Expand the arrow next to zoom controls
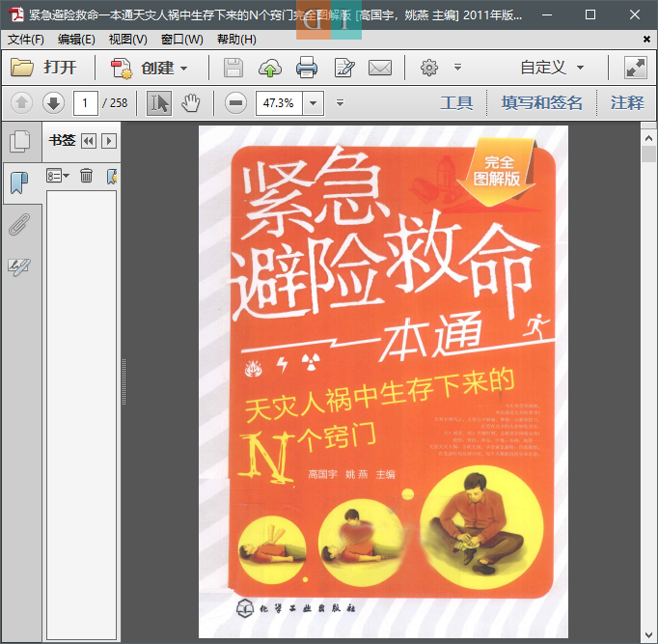 [340, 103]
